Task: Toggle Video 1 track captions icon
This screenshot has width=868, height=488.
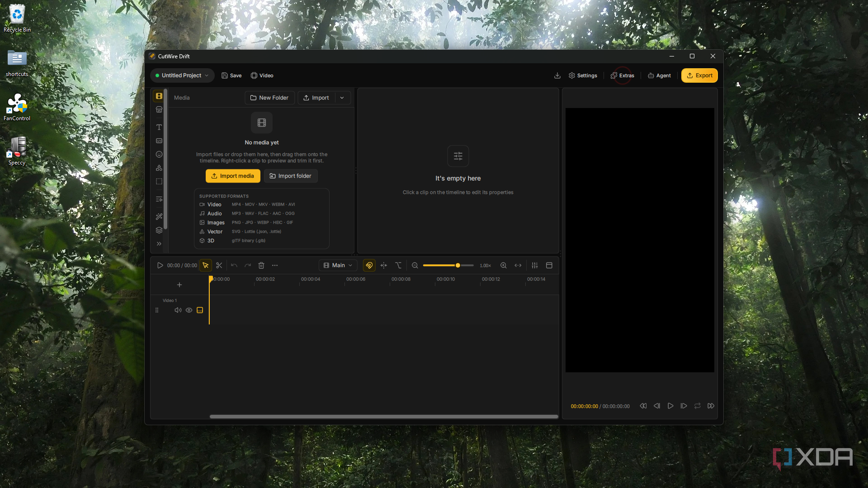Action: tap(200, 310)
